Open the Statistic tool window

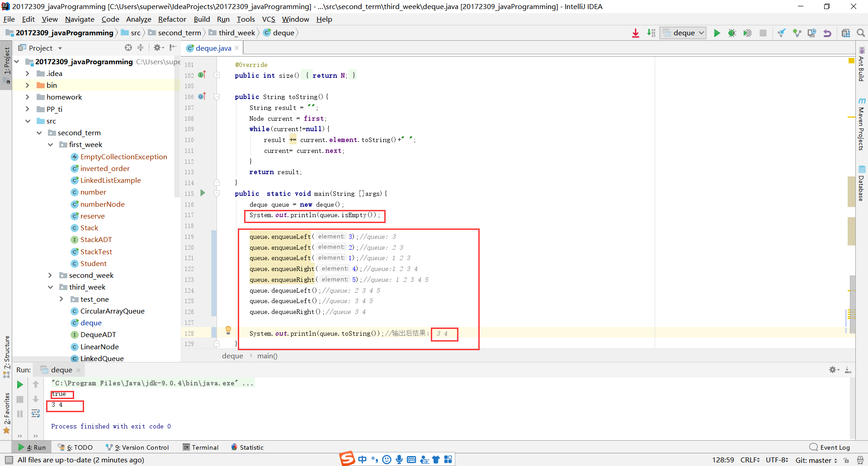(x=247, y=447)
